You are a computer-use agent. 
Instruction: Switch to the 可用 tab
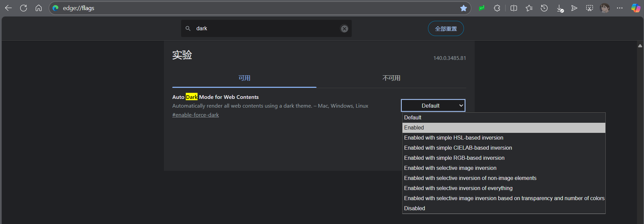click(x=244, y=78)
